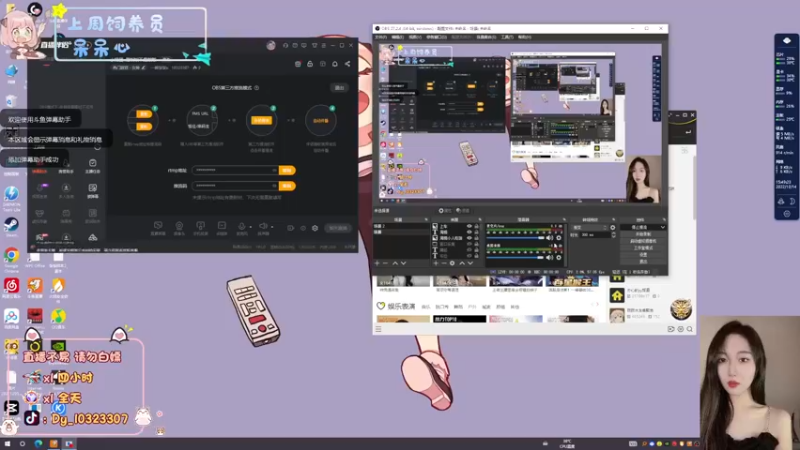Add a scene with the plus icon in OBS
Screen dimensions: 800x450
tap(377, 263)
